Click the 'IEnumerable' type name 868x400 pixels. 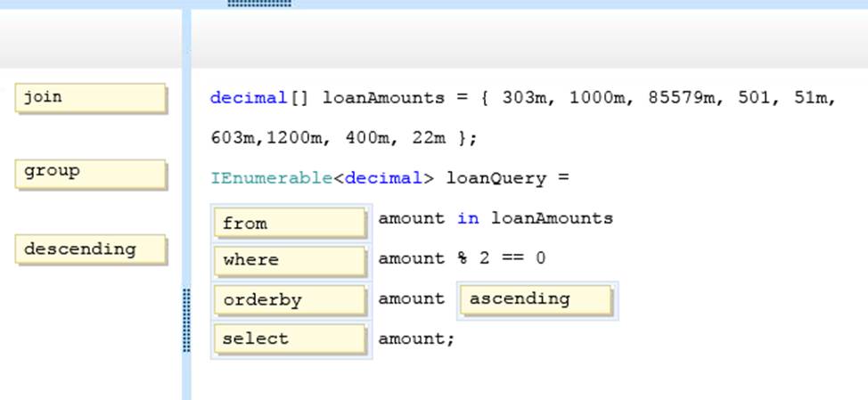pos(272,178)
